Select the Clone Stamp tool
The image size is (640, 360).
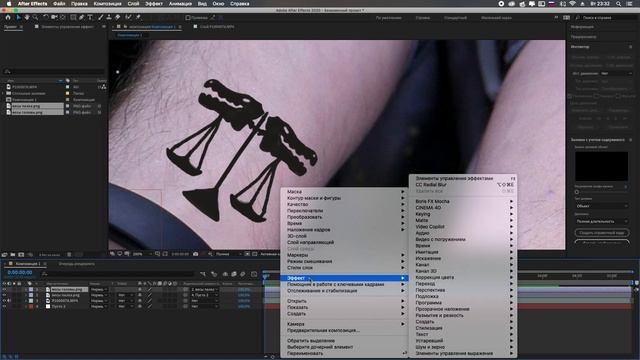pos(109,18)
